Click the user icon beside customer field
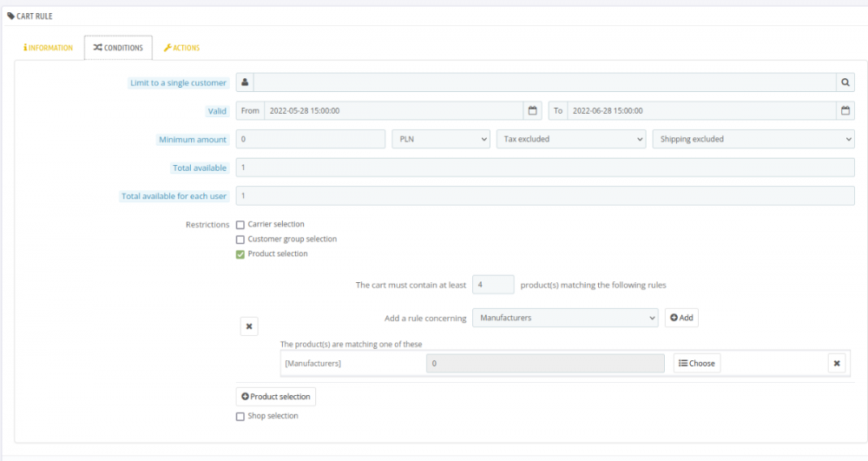Image resolution: width=868 pixels, height=461 pixels. click(245, 82)
